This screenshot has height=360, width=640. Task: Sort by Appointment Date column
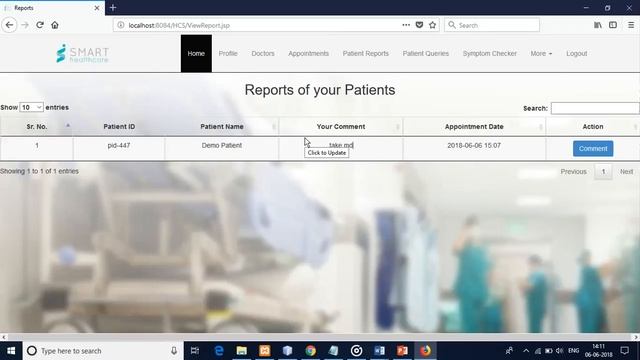(x=474, y=127)
